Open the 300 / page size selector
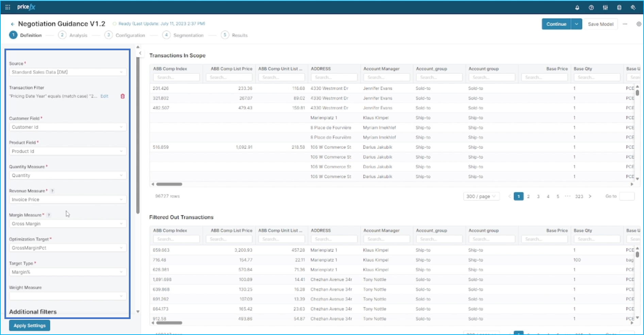Viewport: 644px width, 335px height. coord(481,196)
